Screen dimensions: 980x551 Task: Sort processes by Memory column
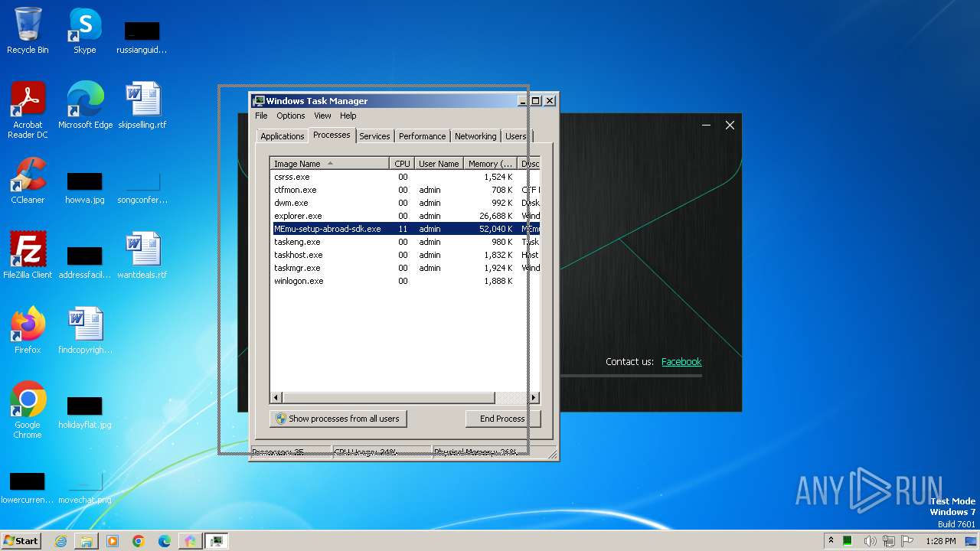[x=491, y=163]
